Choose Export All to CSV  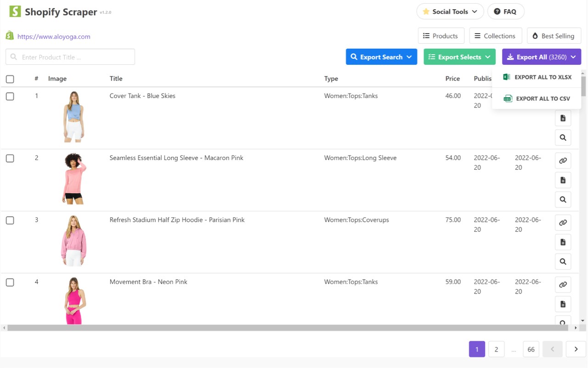click(537, 98)
